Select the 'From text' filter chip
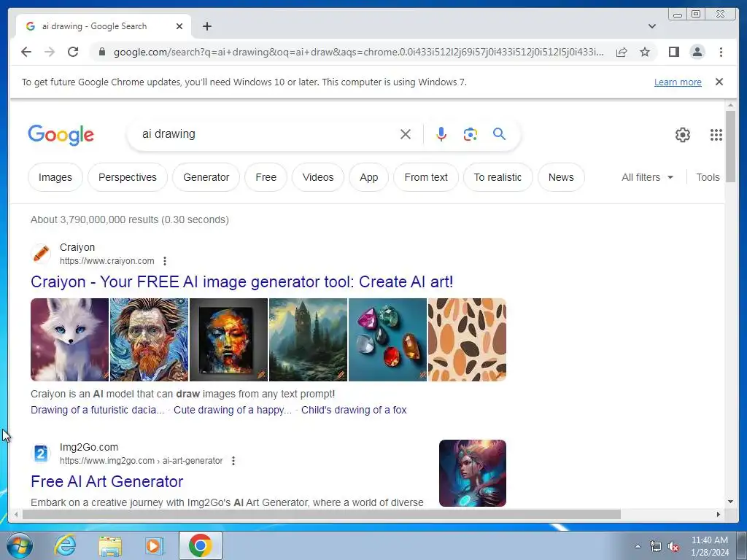Screen dimensions: 747x560 tap(426, 177)
